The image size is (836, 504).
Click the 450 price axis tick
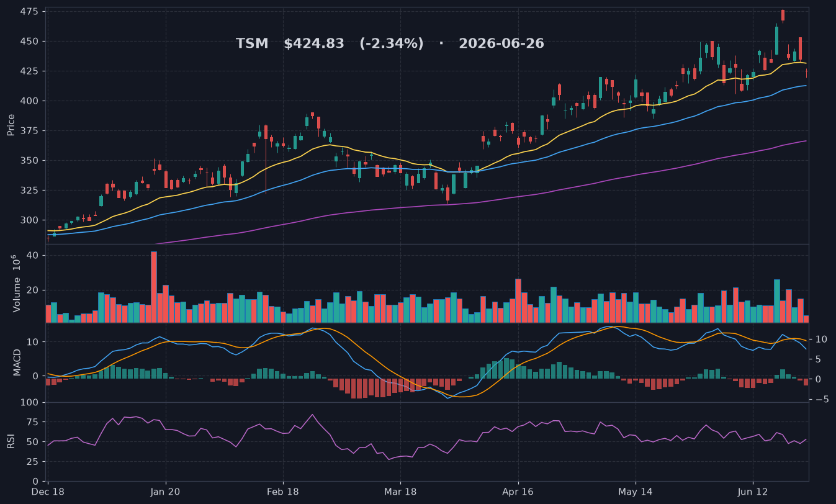[x=29, y=42]
